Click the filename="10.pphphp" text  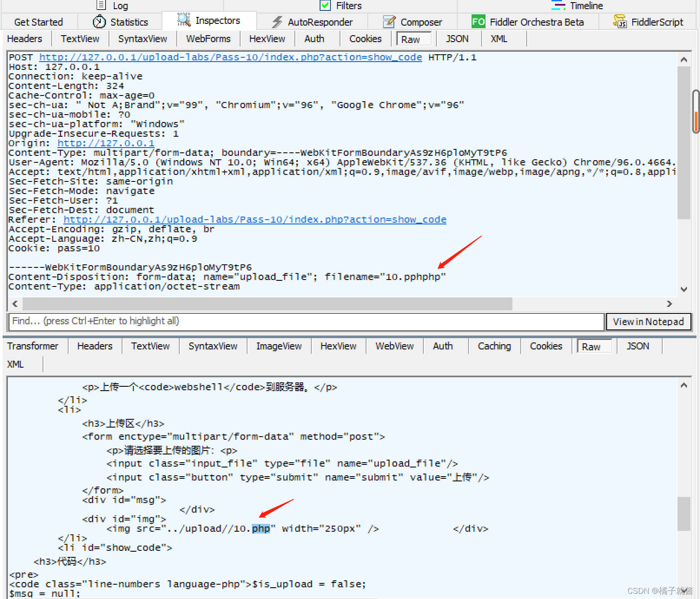coord(385,277)
